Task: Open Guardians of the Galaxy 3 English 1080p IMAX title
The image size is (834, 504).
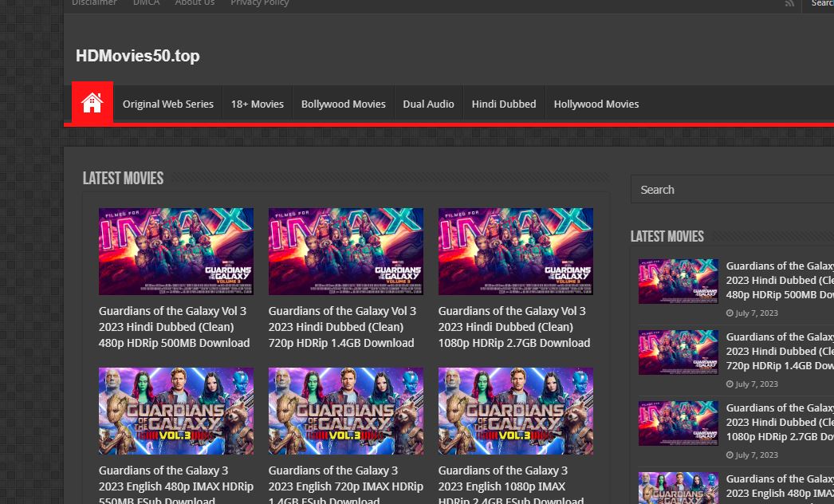Action: point(511,486)
